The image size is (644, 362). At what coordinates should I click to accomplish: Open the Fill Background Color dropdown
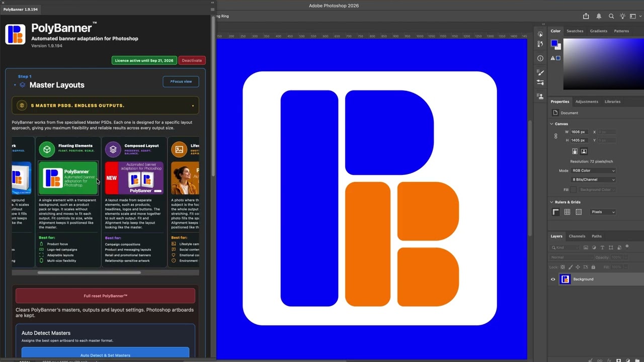click(597, 190)
